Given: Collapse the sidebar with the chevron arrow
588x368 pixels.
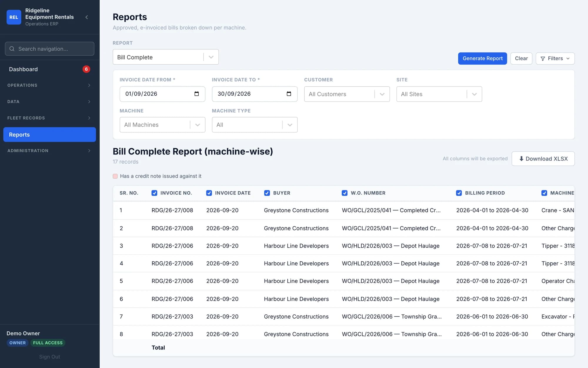Looking at the screenshot, I should (87, 17).
